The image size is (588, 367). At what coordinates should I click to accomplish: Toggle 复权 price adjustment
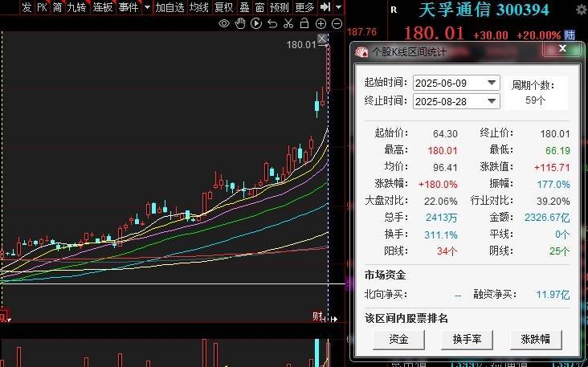click(223, 7)
